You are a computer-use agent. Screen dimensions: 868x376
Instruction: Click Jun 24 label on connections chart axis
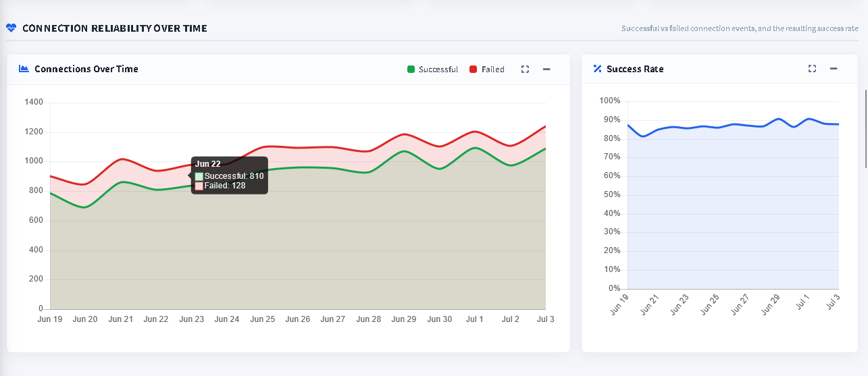click(227, 319)
